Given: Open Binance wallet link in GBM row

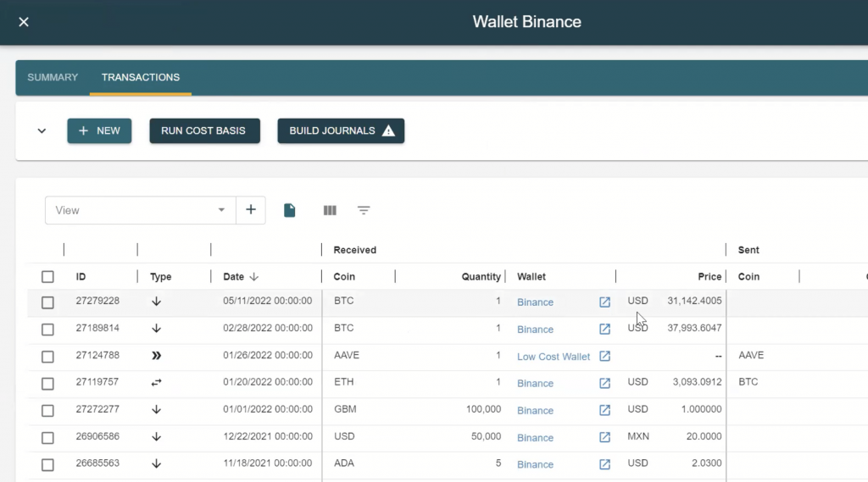Looking at the screenshot, I should coord(536,411).
